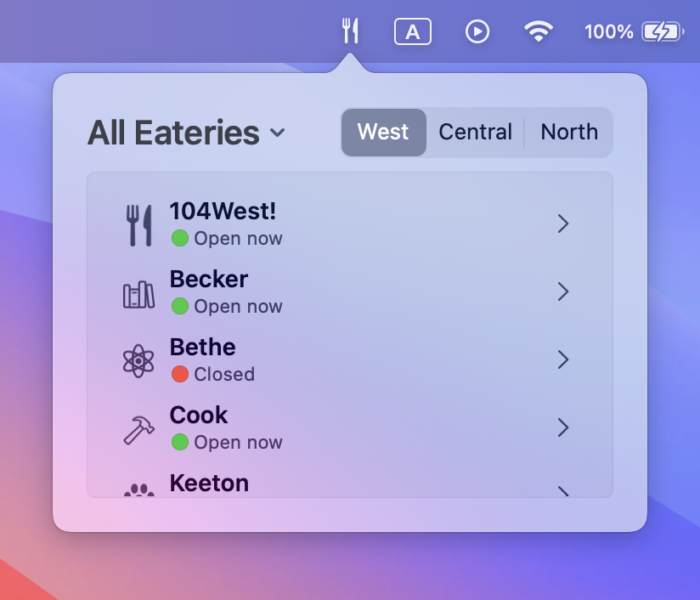Expand Bethe details with its chevron
The height and width of the screenshot is (600, 700).
click(x=563, y=359)
